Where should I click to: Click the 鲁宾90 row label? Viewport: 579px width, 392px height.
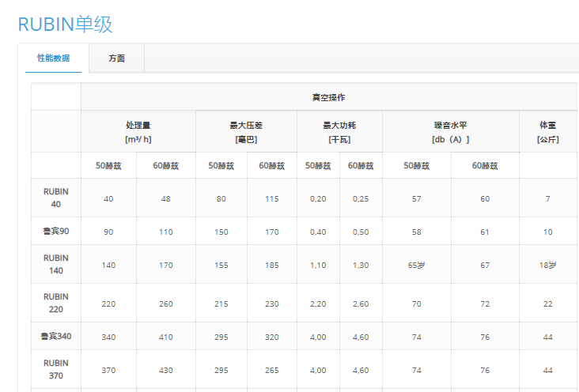coord(55,231)
